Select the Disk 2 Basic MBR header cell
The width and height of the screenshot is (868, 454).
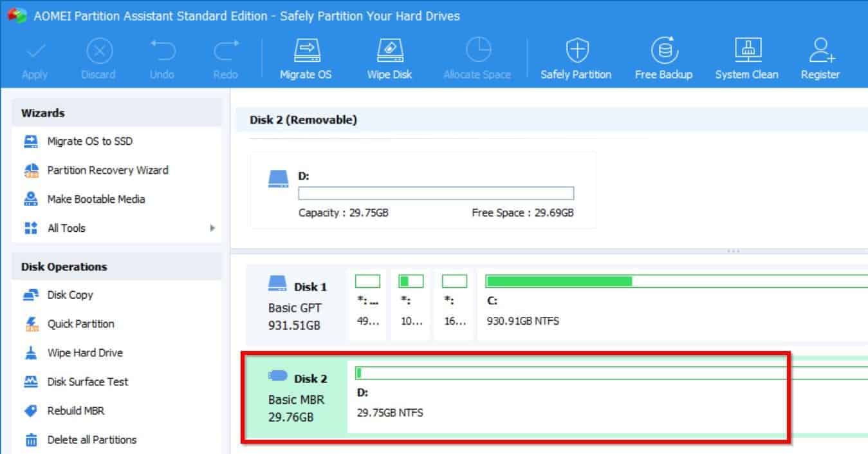[297, 397]
